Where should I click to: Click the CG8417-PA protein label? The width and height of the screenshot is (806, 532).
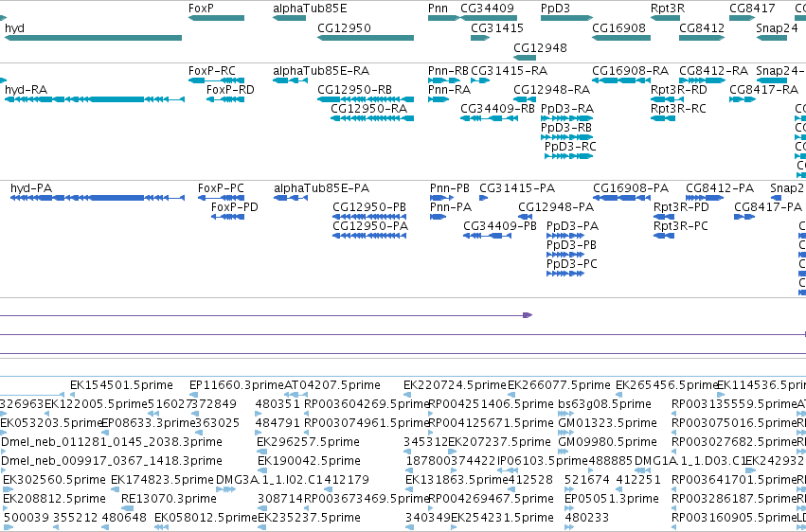[x=768, y=207]
